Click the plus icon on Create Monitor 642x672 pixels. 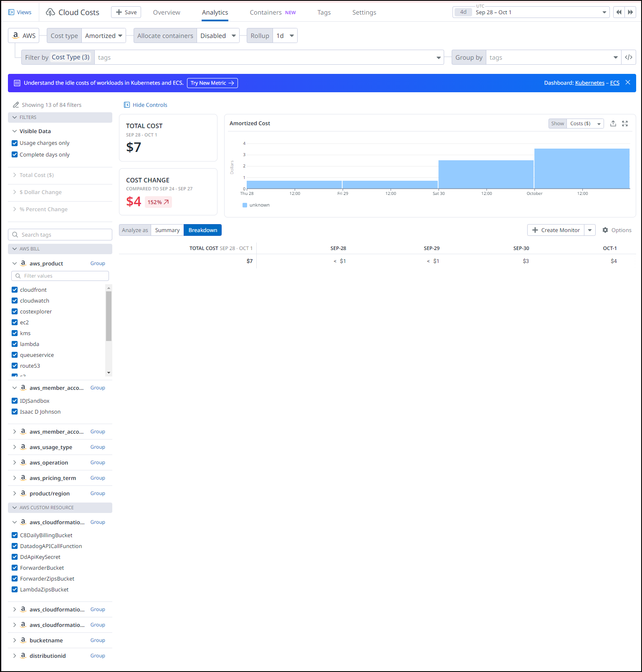[x=535, y=230]
